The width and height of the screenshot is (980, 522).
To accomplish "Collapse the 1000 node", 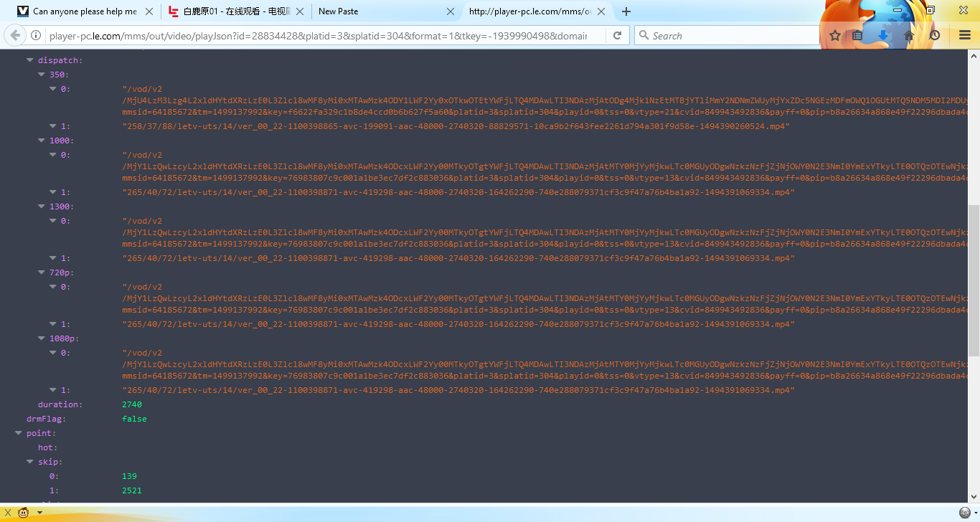I will [x=42, y=141].
